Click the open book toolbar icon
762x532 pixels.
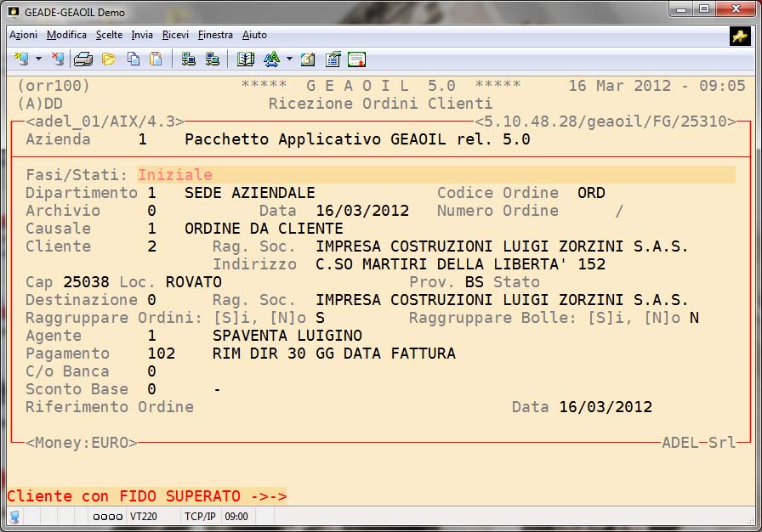point(246,59)
